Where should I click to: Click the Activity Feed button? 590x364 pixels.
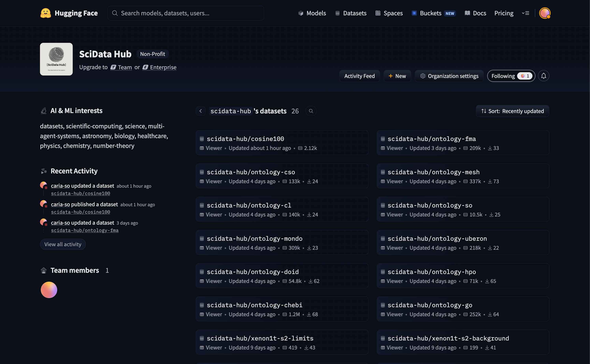pos(360,76)
